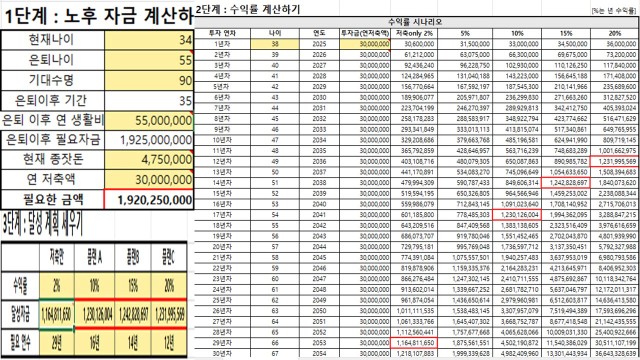This screenshot has width=640, height=360.
Task: Click the 현재 종잣돈 value 4,750,000
Action: point(149,160)
